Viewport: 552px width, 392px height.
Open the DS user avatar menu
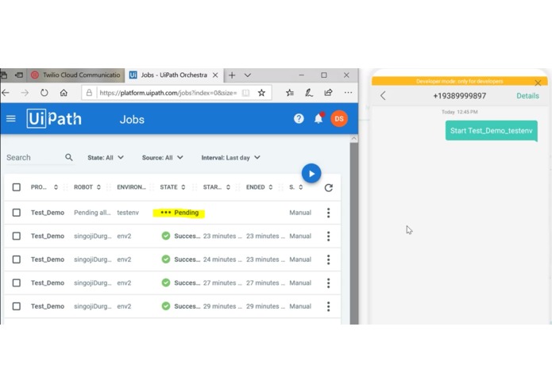338,118
